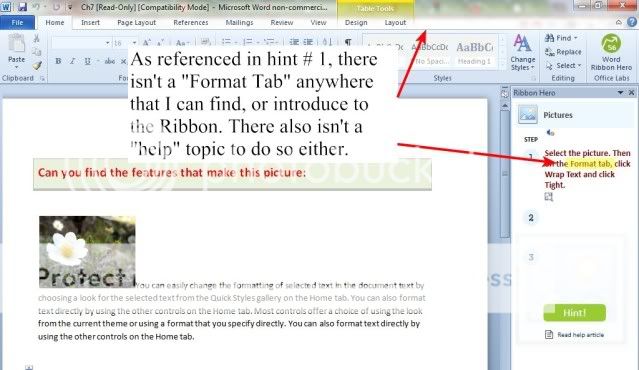
Task: Click the Shrink Font icon
Action: coord(161,43)
